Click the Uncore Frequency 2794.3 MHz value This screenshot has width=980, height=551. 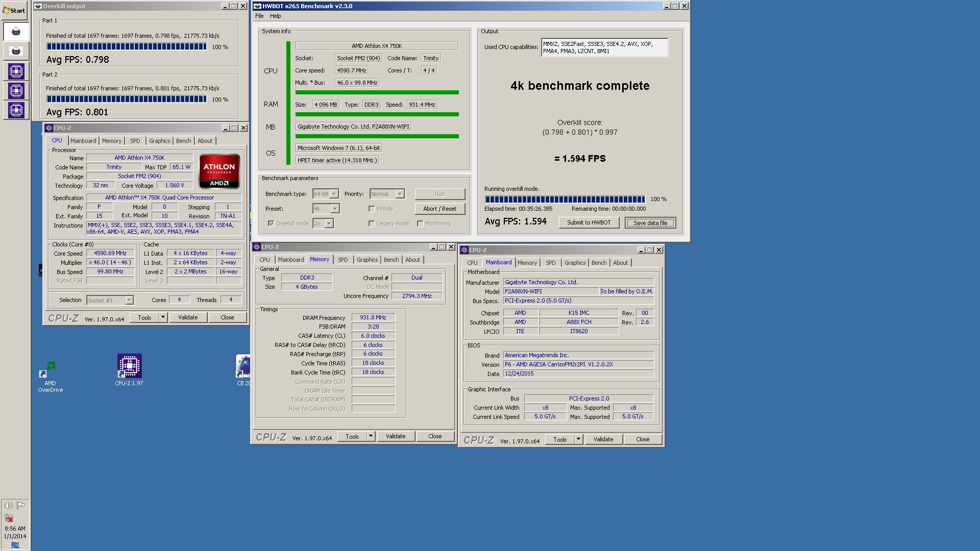[x=417, y=296]
